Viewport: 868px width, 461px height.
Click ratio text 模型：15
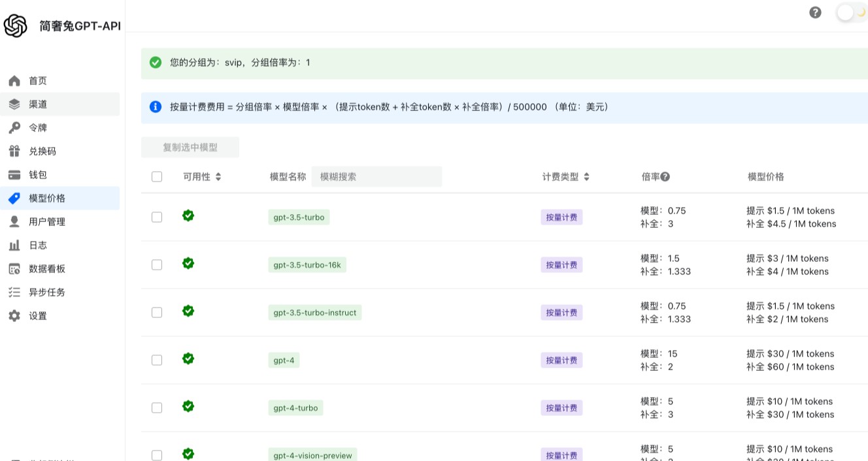point(659,354)
